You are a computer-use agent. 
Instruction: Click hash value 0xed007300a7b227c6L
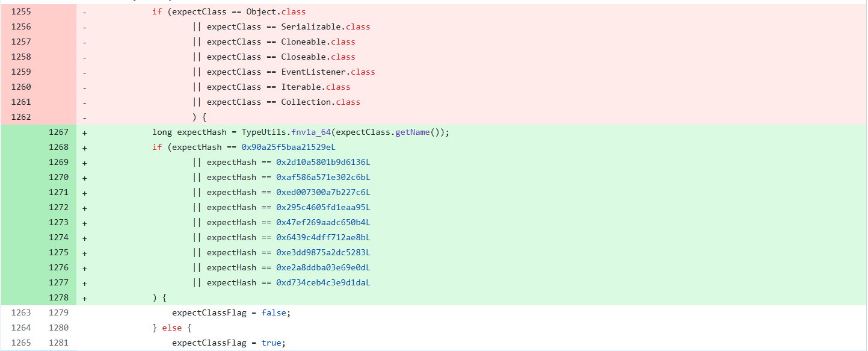point(323,192)
